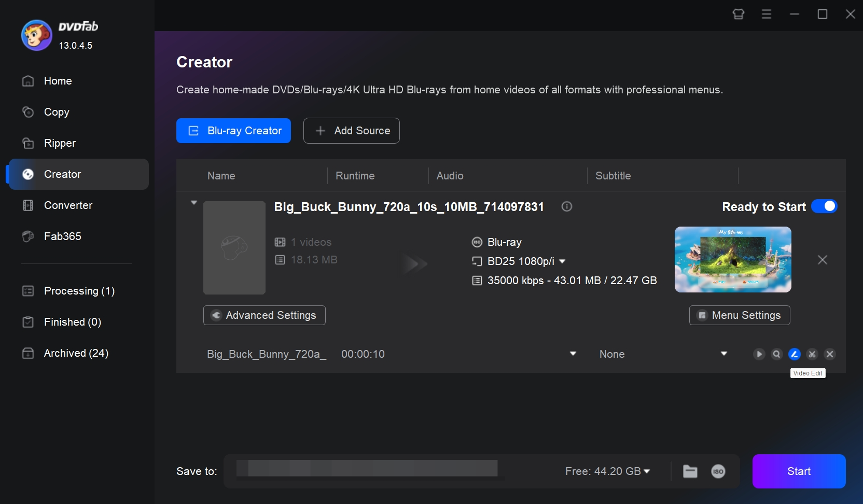Open Advanced Settings
863x504 pixels.
(265, 315)
